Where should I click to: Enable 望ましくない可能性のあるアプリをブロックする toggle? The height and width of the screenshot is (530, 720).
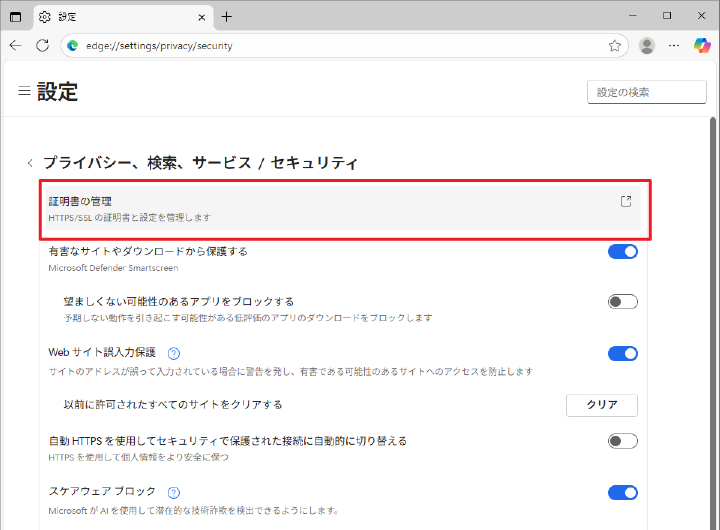622,302
